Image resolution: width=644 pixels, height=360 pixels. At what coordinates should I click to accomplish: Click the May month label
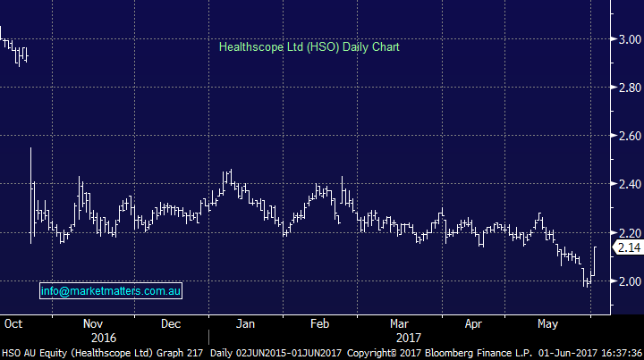pyautogui.click(x=548, y=324)
